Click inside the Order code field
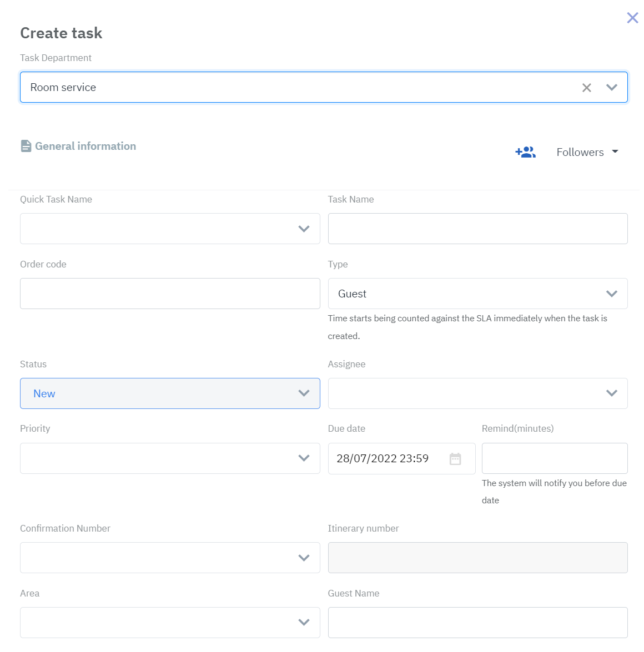This screenshot has height=652, width=644. coord(170,294)
